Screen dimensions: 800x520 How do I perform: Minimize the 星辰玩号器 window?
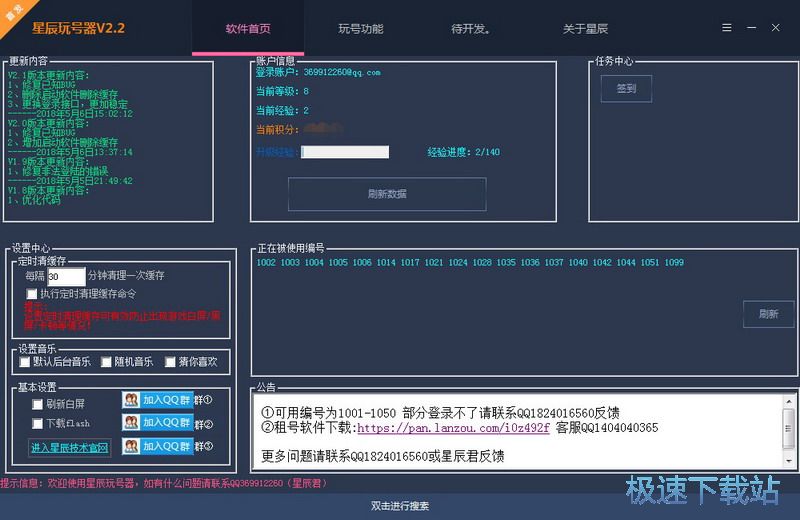pos(751,28)
